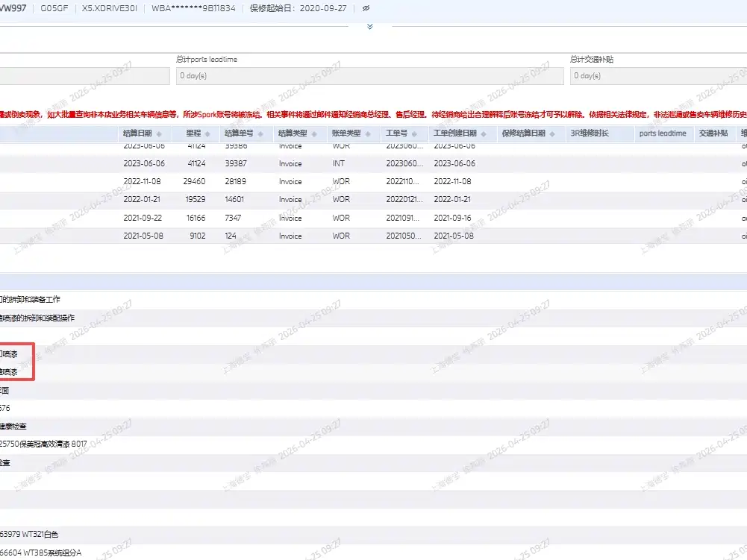
Task: Sort by 结算日期 using its sort icon
Action: pos(159,133)
